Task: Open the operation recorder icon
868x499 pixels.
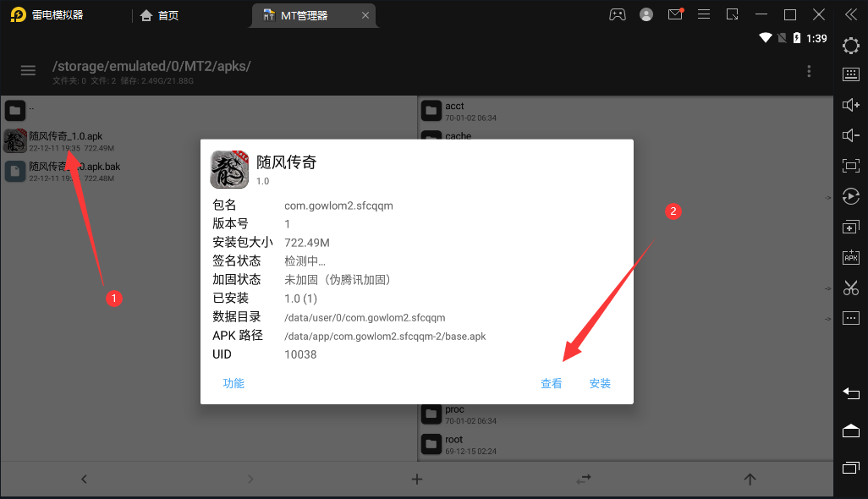Action: (850, 196)
